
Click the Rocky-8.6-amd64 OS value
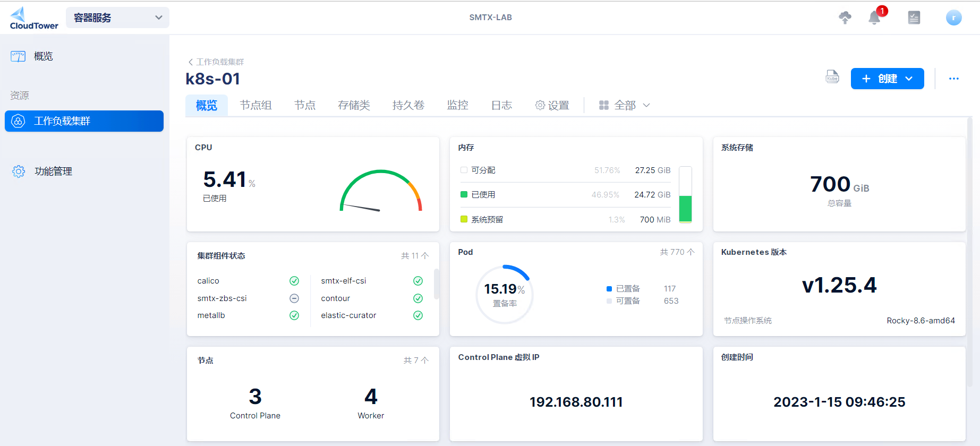pos(921,321)
